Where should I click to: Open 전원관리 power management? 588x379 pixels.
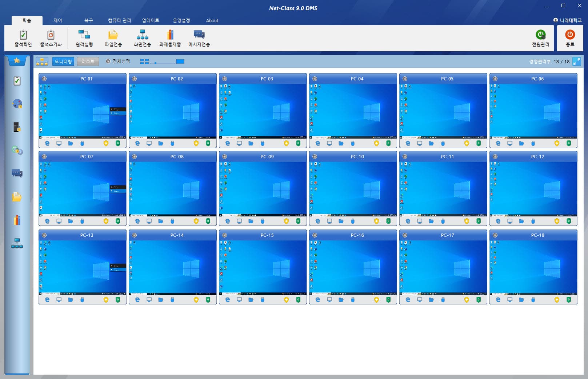tap(540, 38)
